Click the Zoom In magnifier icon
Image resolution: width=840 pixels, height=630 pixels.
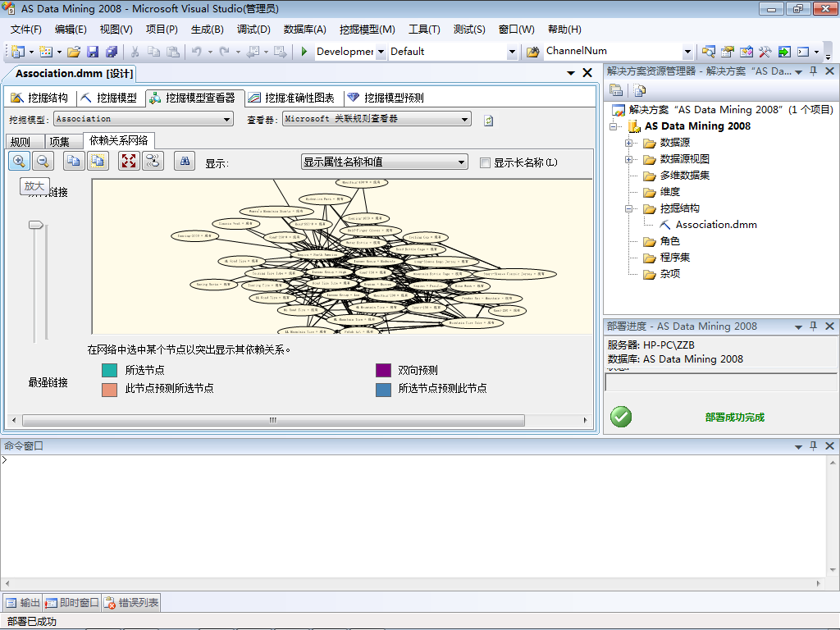[20, 162]
